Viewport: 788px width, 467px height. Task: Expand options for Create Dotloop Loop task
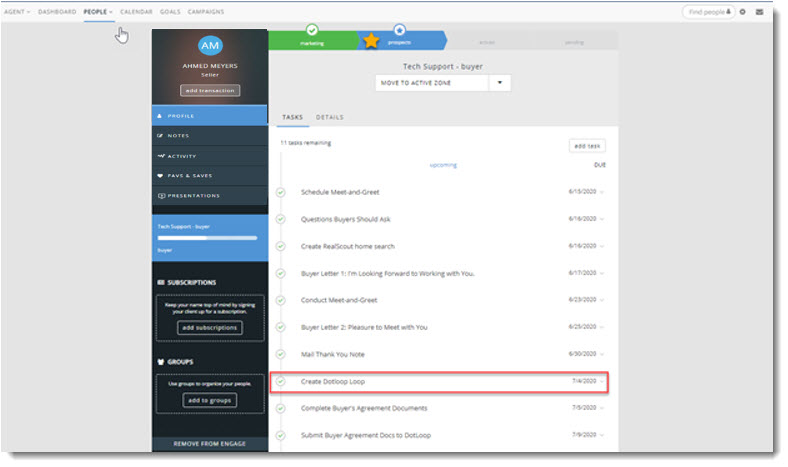[x=602, y=382]
